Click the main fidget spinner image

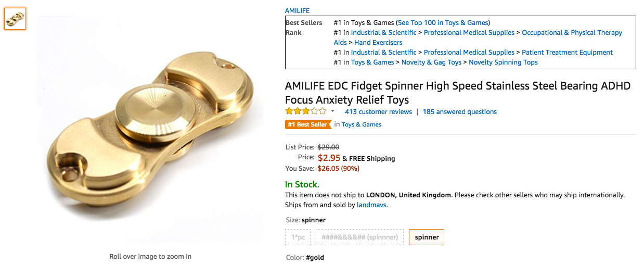click(x=151, y=130)
